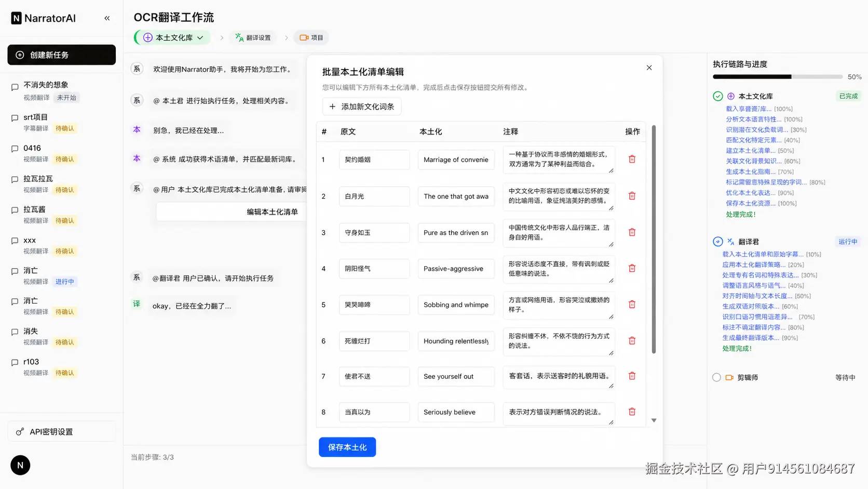Edit the 契约婚姻 source text field

374,160
